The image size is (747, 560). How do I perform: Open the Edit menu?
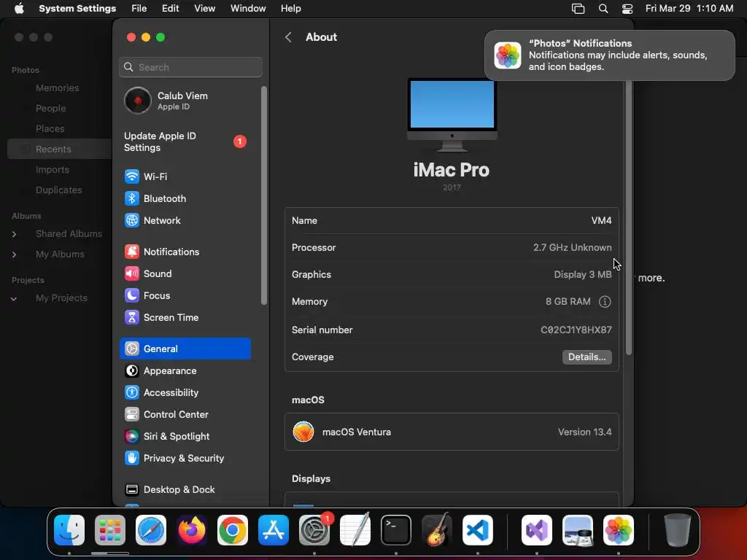(x=171, y=9)
